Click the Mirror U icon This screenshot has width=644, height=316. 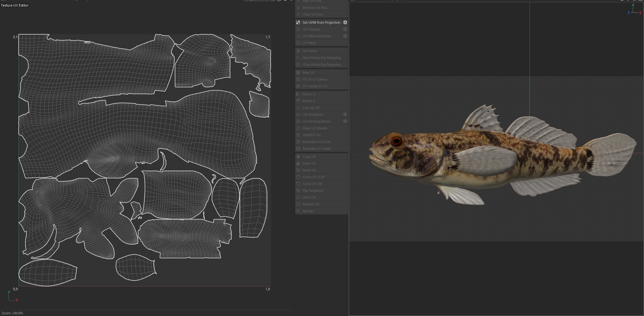pyautogui.click(x=298, y=94)
